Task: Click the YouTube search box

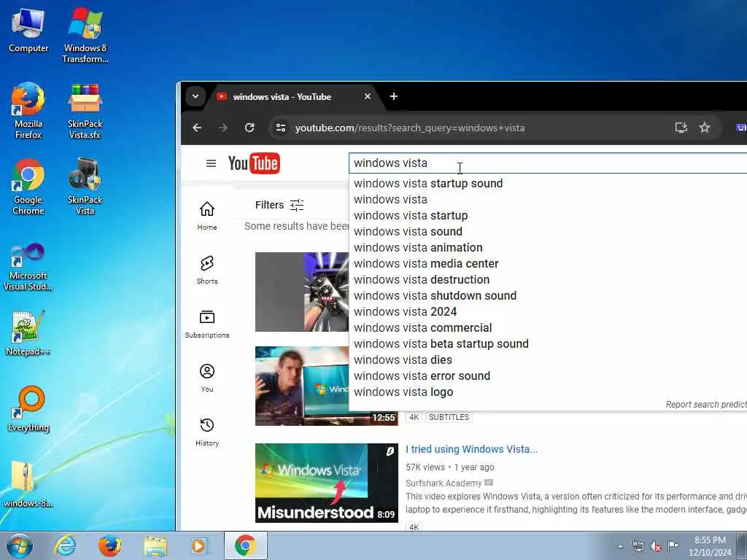Action: tap(548, 163)
